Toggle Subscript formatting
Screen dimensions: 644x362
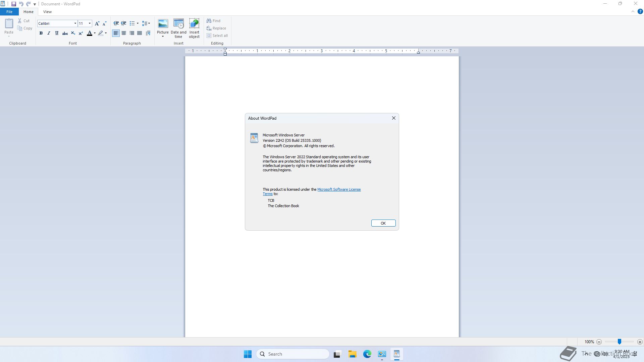tap(73, 33)
